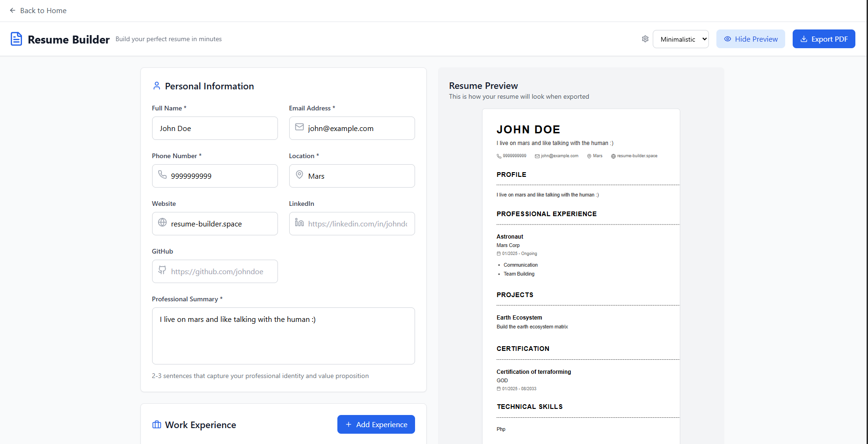This screenshot has width=868, height=444.
Task: Click the download icon on Export PDF
Action: 803,39
